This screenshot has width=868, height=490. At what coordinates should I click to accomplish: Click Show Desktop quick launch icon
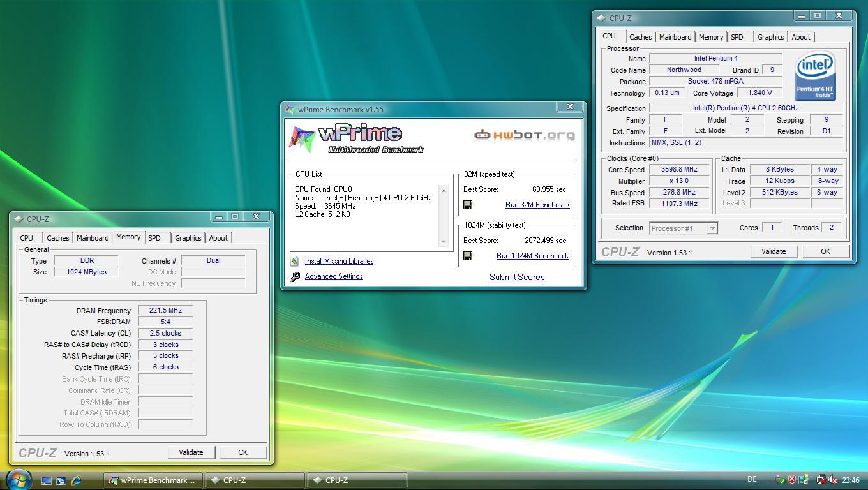47,480
